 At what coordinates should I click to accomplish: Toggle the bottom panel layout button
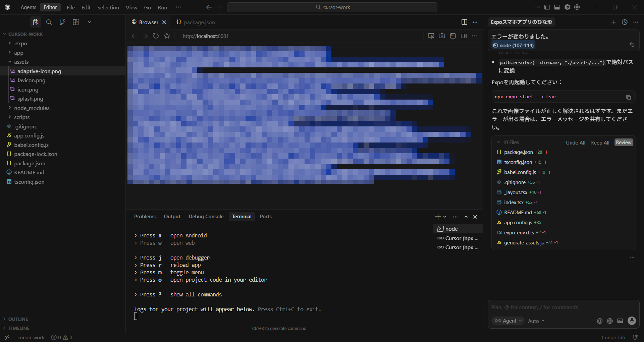pyautogui.click(x=557, y=7)
